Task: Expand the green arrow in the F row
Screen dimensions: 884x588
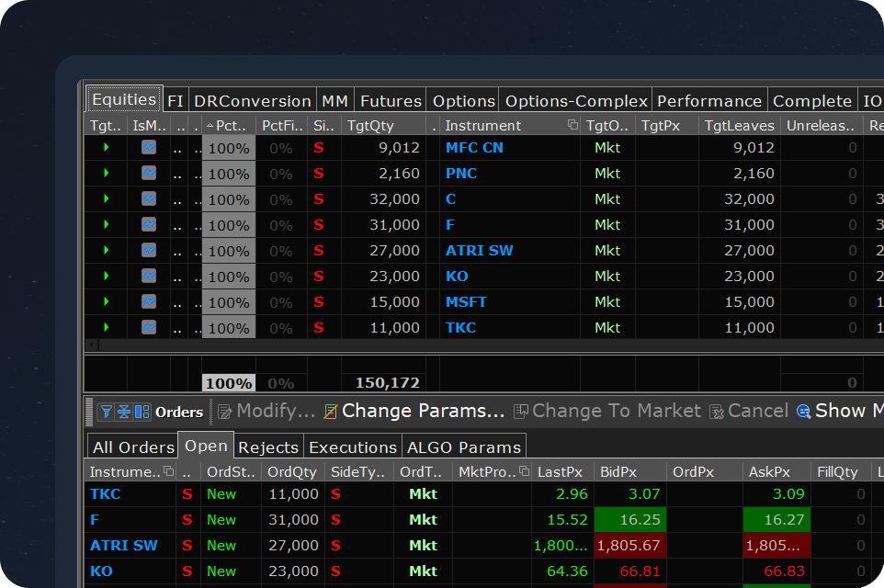Action: 107,224
